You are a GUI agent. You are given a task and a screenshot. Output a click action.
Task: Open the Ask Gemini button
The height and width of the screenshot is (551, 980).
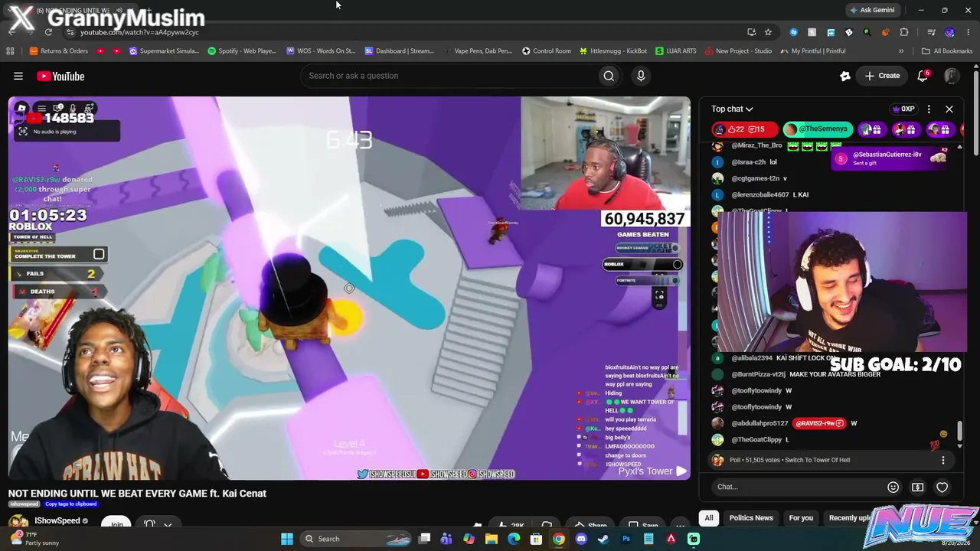(x=872, y=10)
